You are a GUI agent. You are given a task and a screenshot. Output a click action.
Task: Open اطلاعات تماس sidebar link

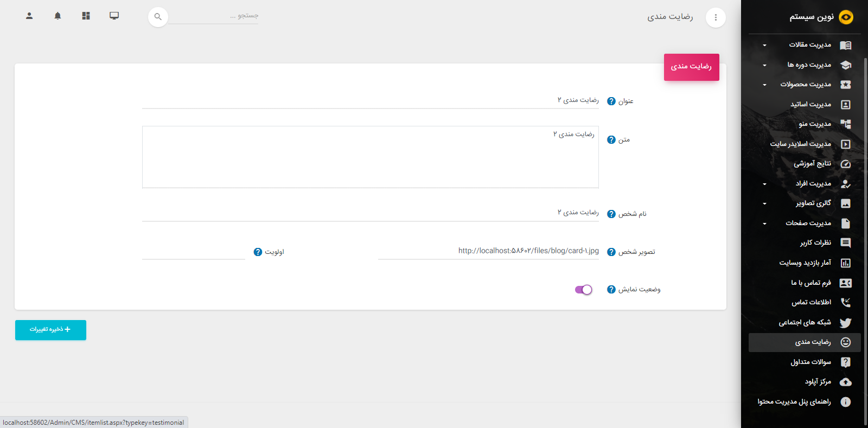(x=805, y=303)
